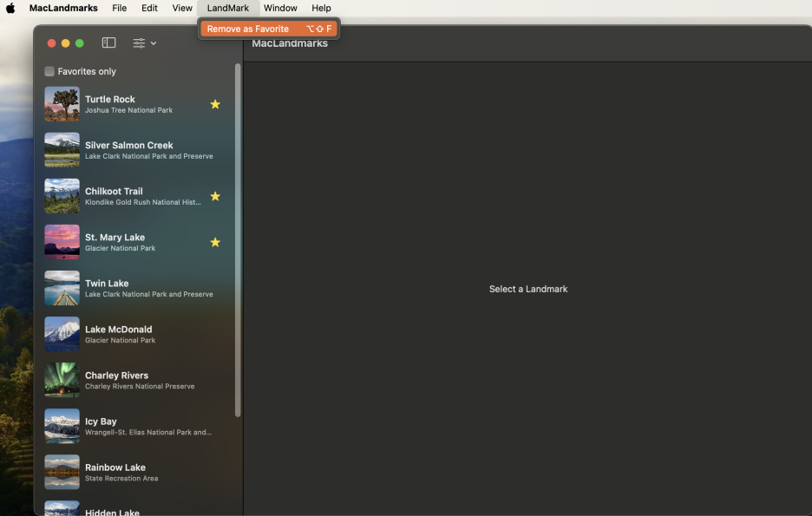Select the "Turtle Rock" title text
This screenshot has height=516, width=812.
(x=110, y=99)
